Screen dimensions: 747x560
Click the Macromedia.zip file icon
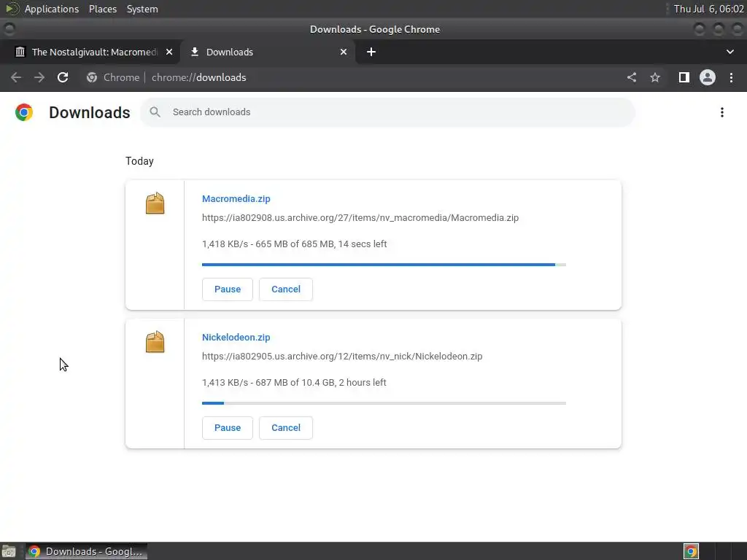click(x=155, y=203)
